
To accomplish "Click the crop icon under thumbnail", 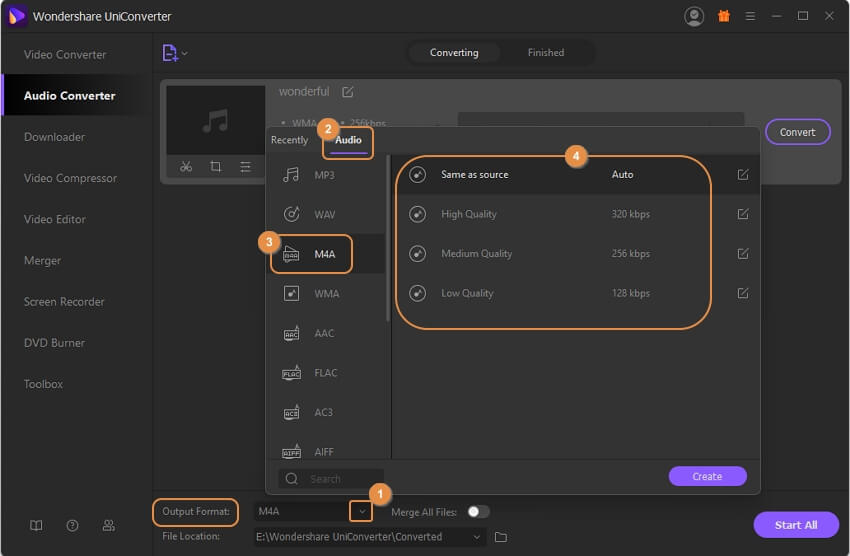I will tap(216, 167).
